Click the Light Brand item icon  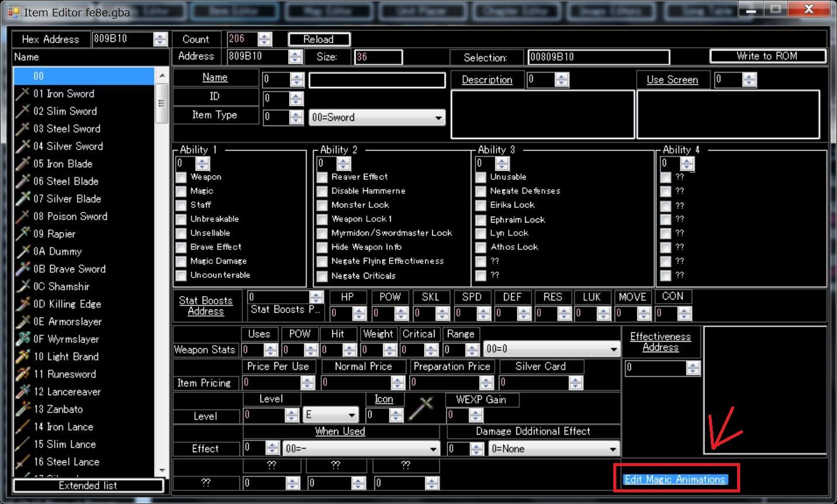(23, 356)
